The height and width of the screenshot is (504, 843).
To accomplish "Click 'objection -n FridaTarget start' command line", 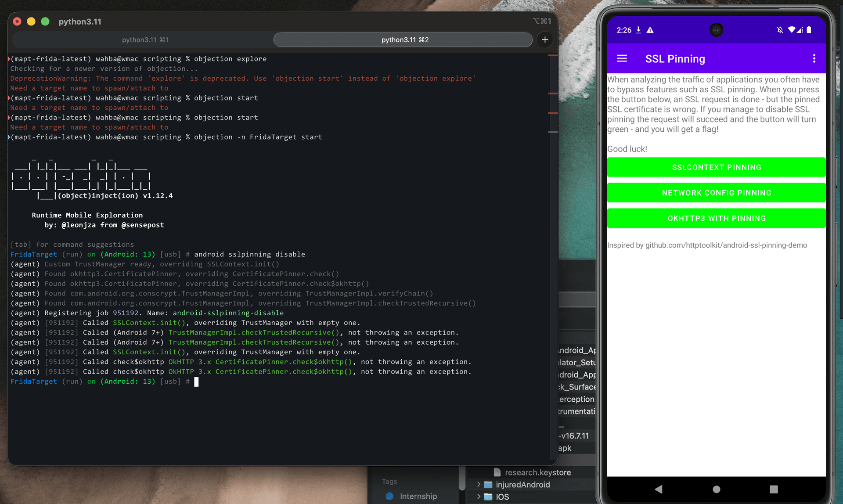I will coord(258,137).
